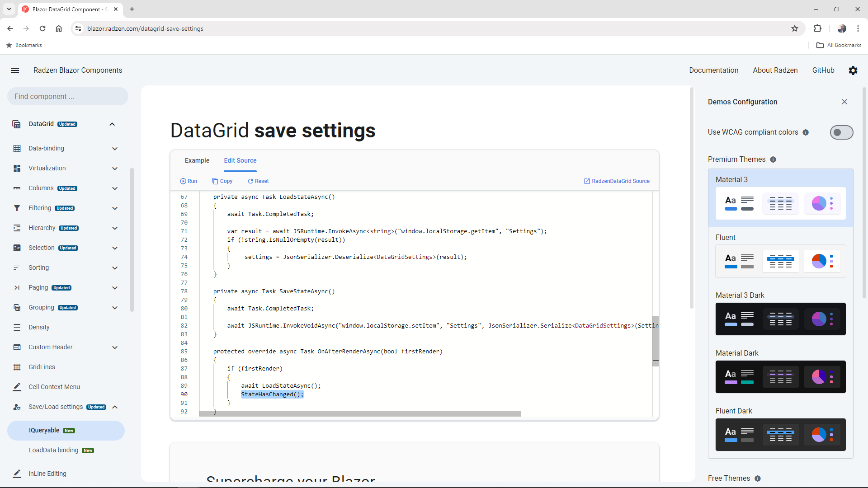Open the About Radzen link
The height and width of the screenshot is (488, 868).
[775, 70]
